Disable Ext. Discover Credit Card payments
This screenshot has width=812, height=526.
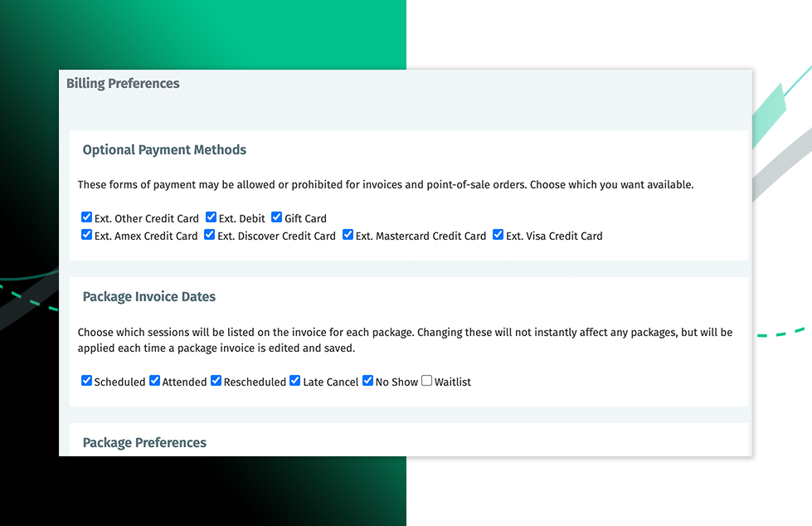(x=209, y=235)
